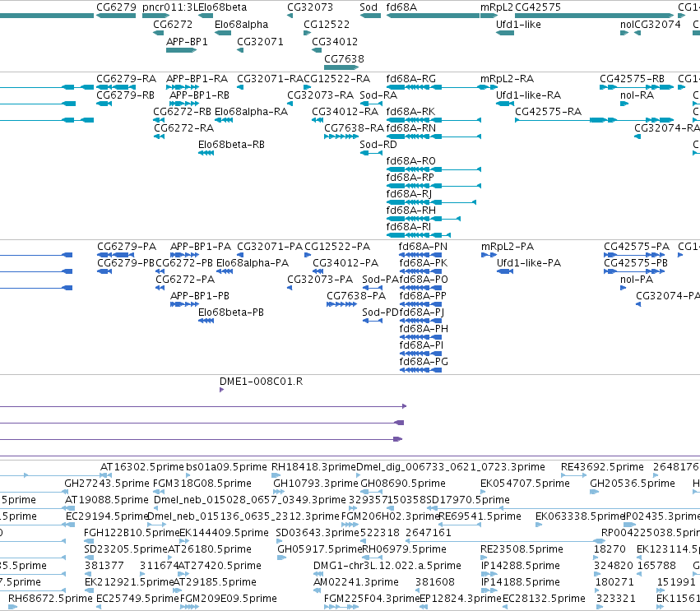Open the fd68A-PK protein label

pyautogui.click(x=424, y=263)
